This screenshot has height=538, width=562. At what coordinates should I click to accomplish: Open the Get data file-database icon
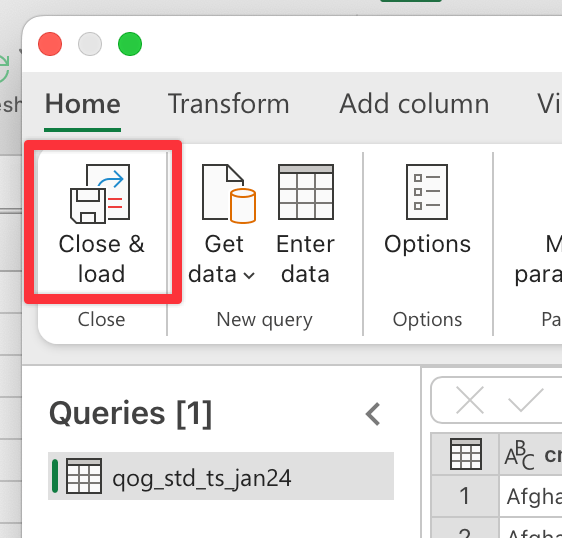click(x=229, y=194)
